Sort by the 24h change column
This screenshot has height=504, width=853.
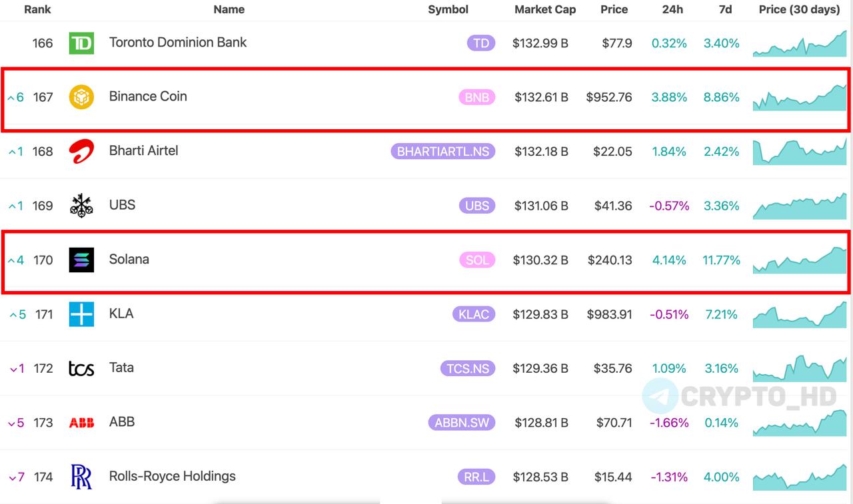672,9
